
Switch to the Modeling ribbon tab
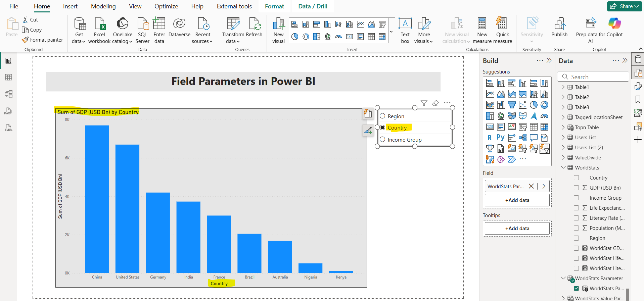click(x=103, y=6)
